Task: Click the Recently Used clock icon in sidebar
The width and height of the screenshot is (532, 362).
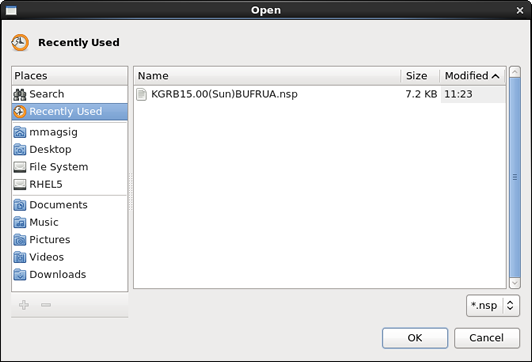Action: [x=20, y=112]
